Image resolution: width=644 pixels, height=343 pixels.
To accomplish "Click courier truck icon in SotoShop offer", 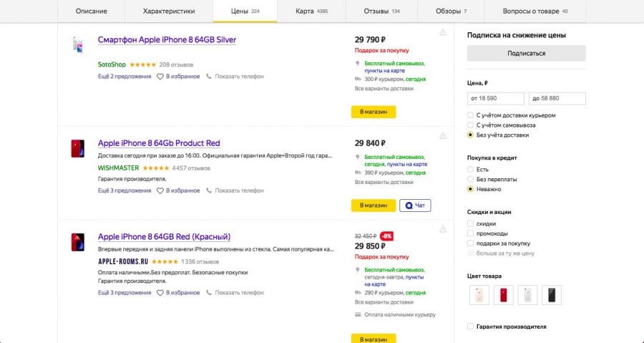I will [358, 79].
